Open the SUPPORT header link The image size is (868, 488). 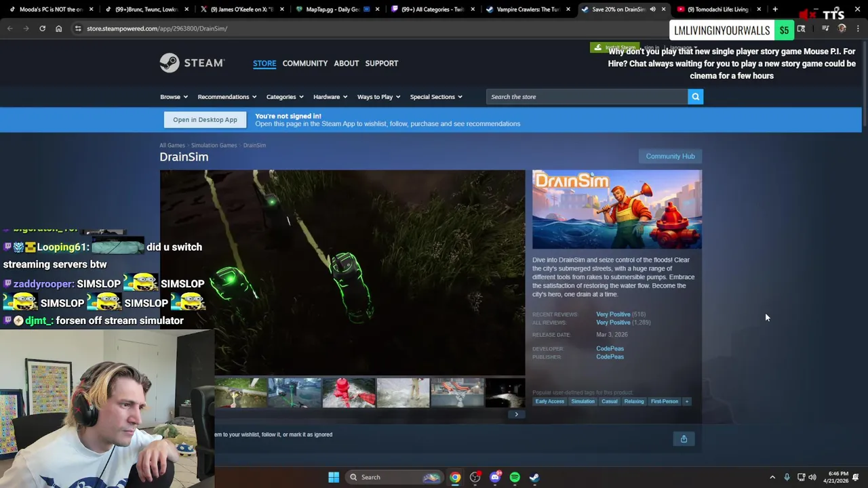[382, 63]
